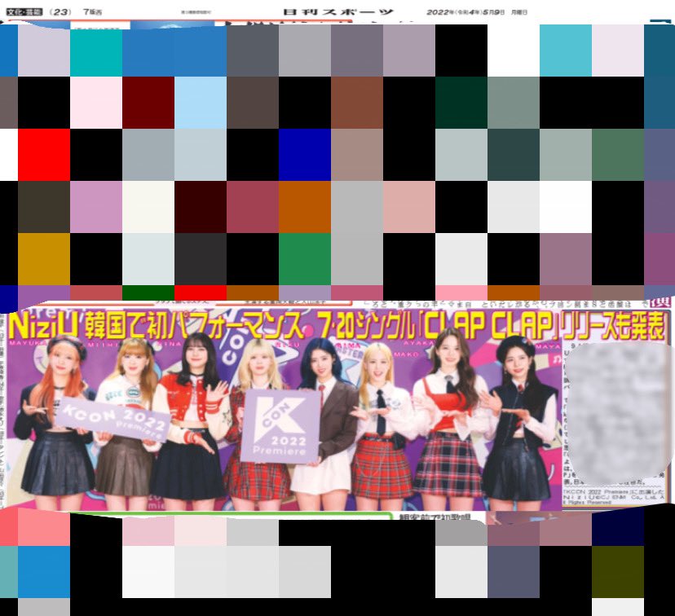The image size is (675, 616).
Task: Click the page number (23)
Action: pos(60,12)
